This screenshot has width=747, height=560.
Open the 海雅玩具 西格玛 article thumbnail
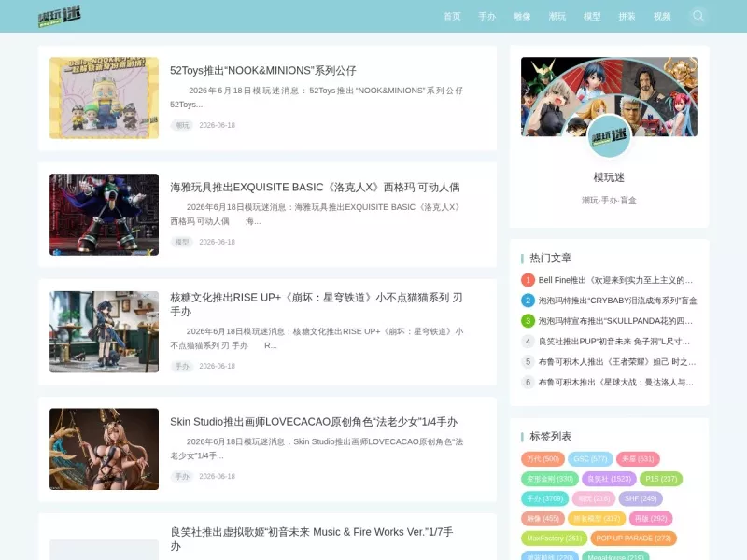[104, 215]
